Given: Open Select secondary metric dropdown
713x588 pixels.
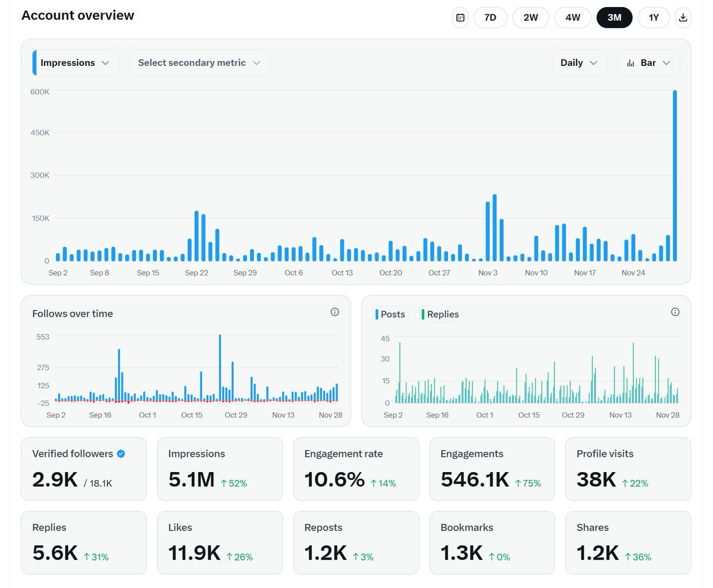Looking at the screenshot, I should click(x=200, y=63).
